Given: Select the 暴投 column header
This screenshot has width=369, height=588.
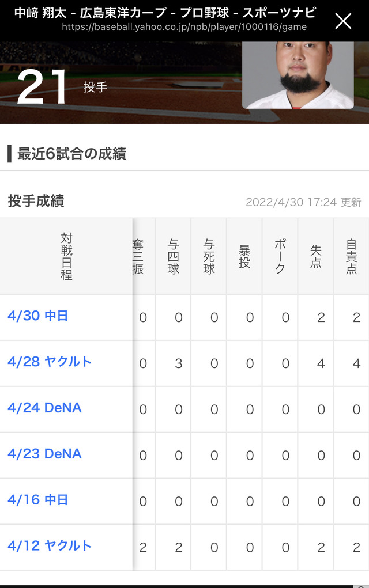Looking at the screenshot, I should tap(244, 256).
